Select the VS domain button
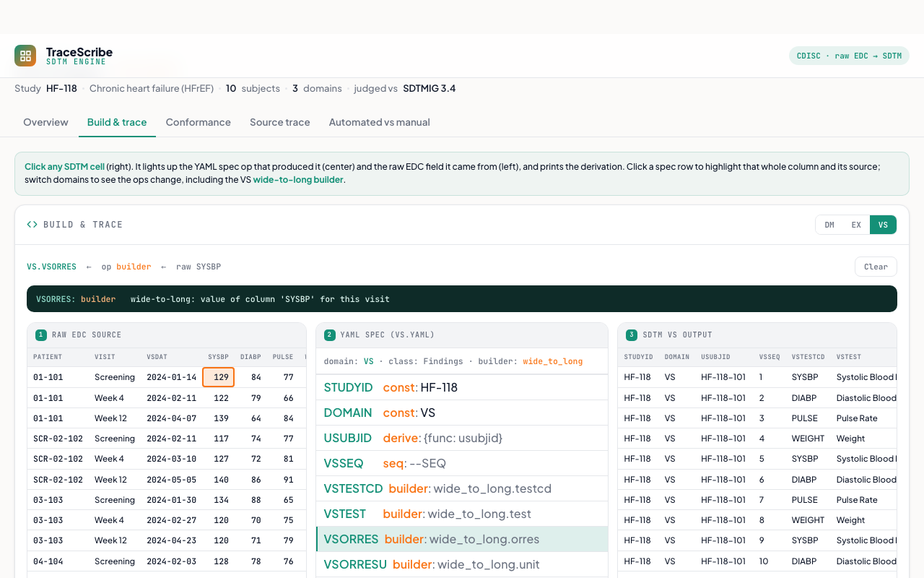Viewport: 924px width, 578px height. [883, 225]
